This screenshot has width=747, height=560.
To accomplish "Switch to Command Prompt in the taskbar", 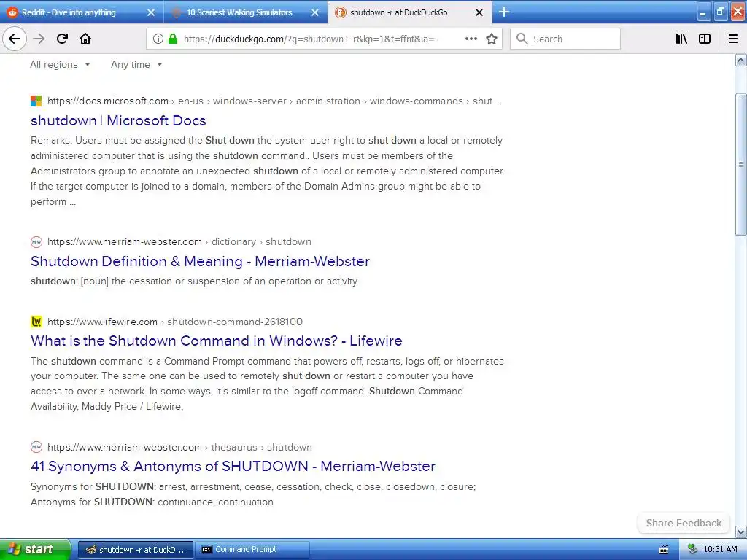I will click(252, 550).
